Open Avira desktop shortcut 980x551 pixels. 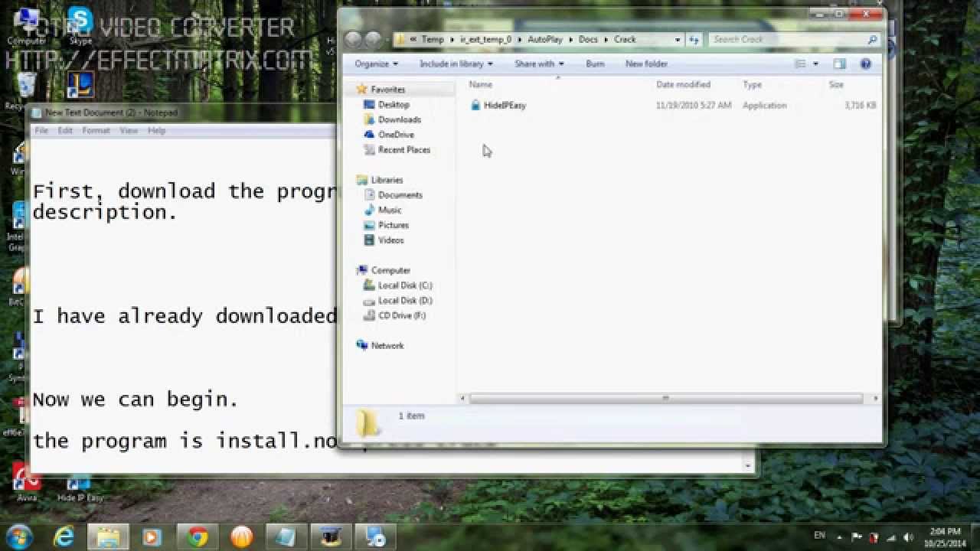27,481
